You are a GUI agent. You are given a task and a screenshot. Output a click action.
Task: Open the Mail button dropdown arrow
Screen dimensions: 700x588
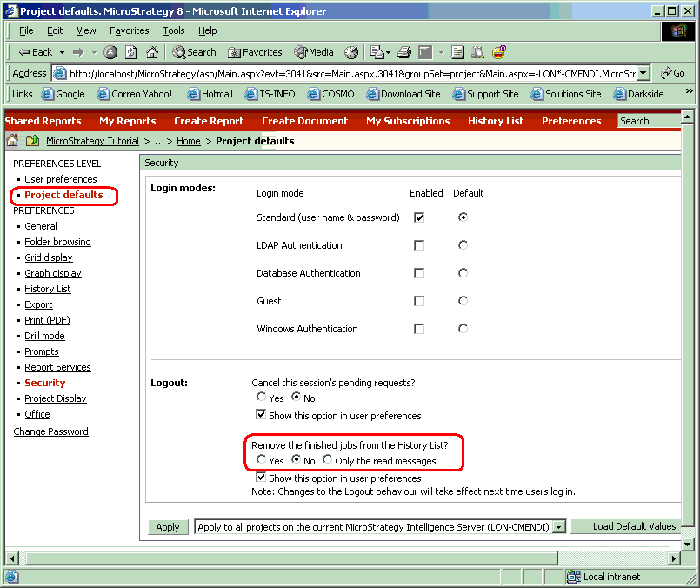coord(389,52)
